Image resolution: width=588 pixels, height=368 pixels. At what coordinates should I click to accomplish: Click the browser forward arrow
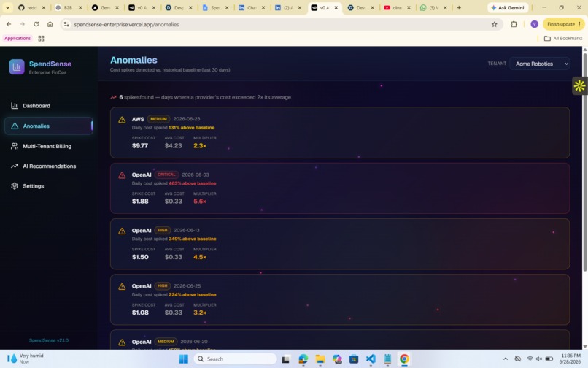pos(23,24)
